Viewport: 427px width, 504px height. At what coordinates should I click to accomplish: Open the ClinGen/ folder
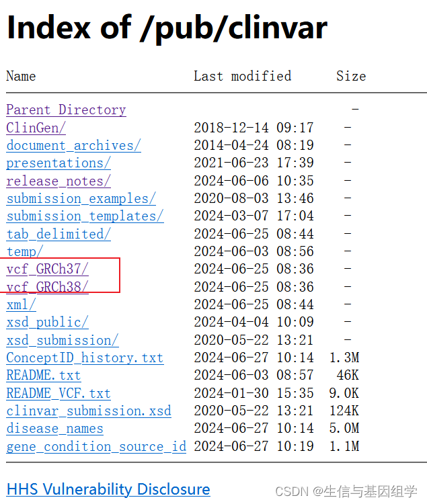36,128
